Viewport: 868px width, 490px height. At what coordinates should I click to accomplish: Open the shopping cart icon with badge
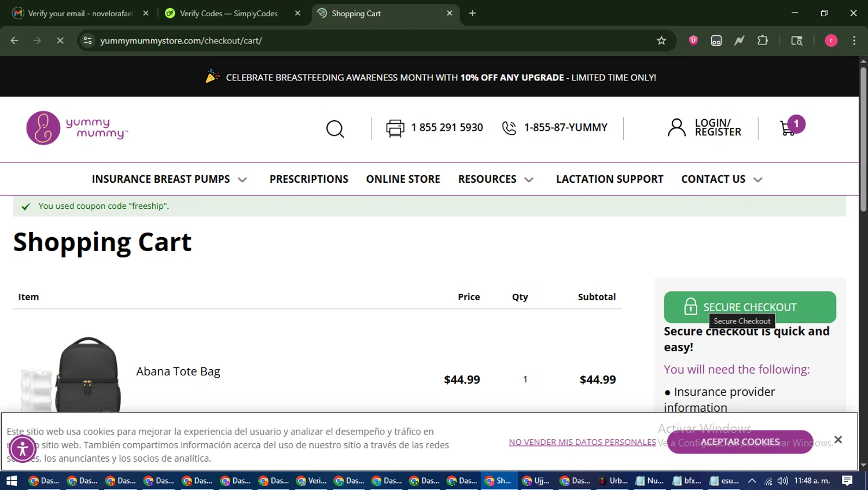792,126
